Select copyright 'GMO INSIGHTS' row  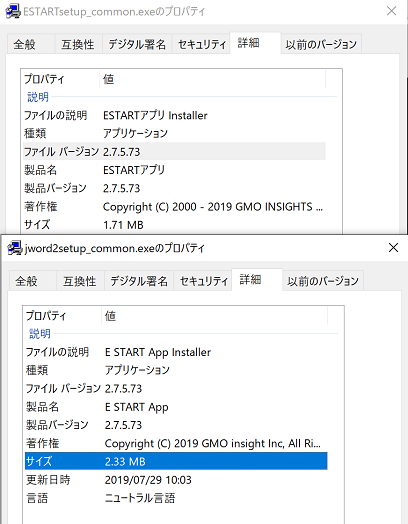tap(174, 207)
